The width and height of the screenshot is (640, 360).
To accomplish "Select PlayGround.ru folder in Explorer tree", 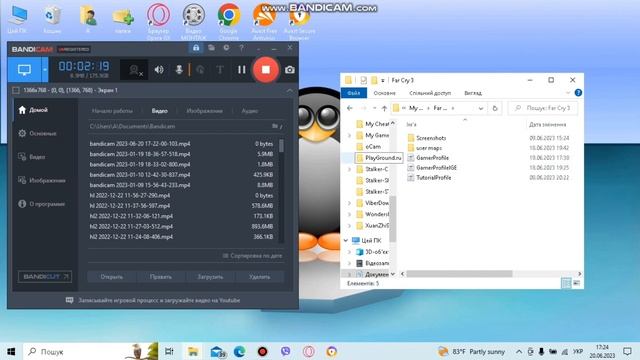I will coord(379,158).
